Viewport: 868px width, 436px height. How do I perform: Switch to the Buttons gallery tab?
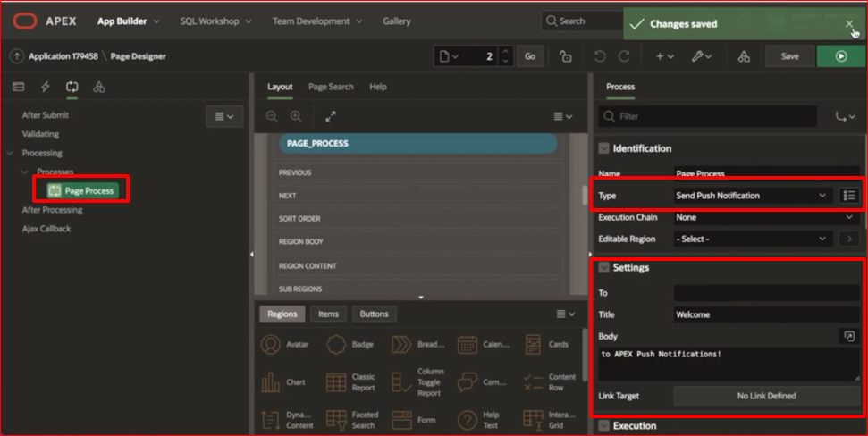374,314
